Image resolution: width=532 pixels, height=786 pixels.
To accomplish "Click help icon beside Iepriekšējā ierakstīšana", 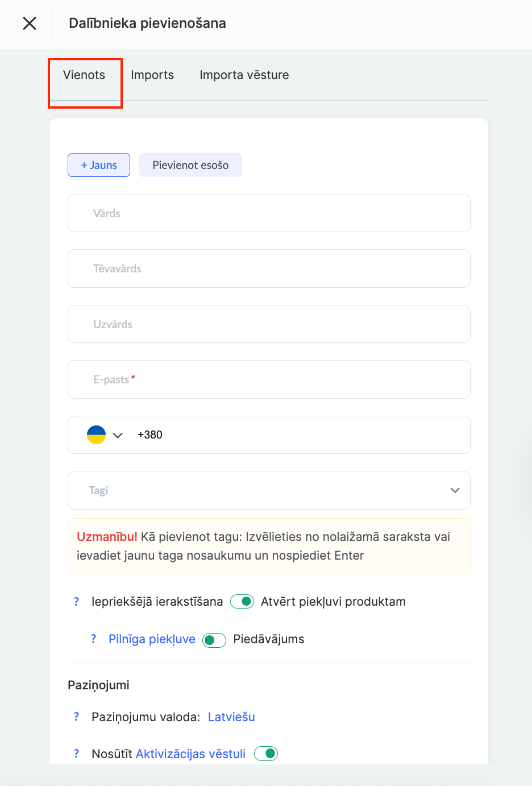I will tap(77, 602).
